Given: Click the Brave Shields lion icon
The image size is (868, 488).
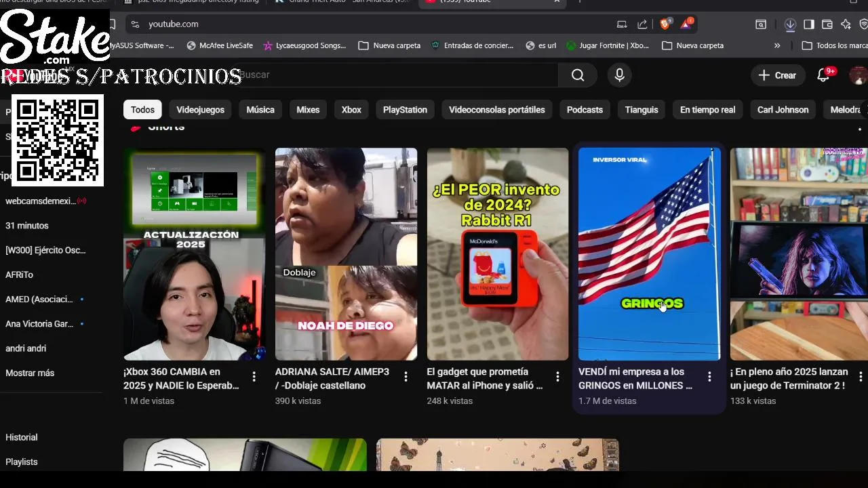Looking at the screenshot, I should pos(665,24).
